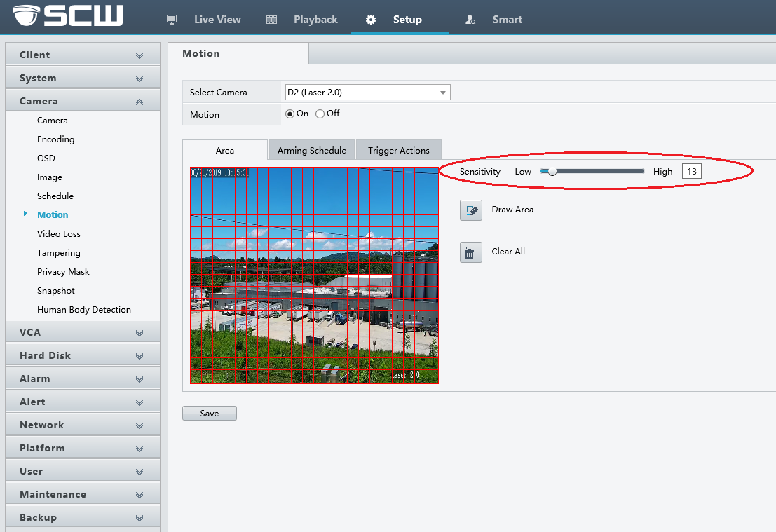
Task: Click the Sensitivity value field
Action: point(691,171)
